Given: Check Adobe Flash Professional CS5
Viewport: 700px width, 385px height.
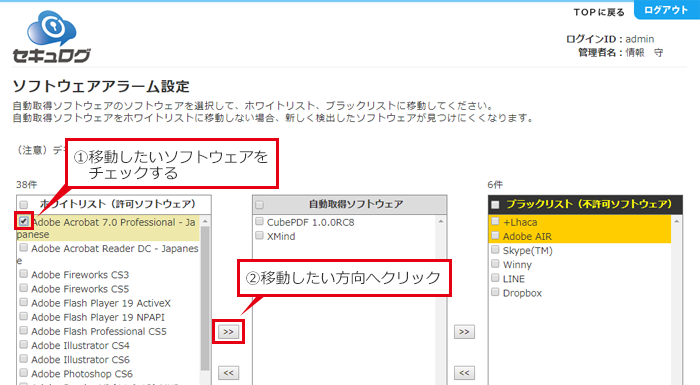Looking at the screenshot, I should 24,331.
